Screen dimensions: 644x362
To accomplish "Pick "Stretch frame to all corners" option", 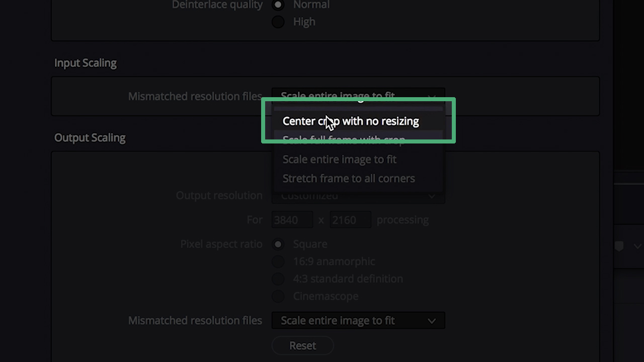I will pos(349,178).
